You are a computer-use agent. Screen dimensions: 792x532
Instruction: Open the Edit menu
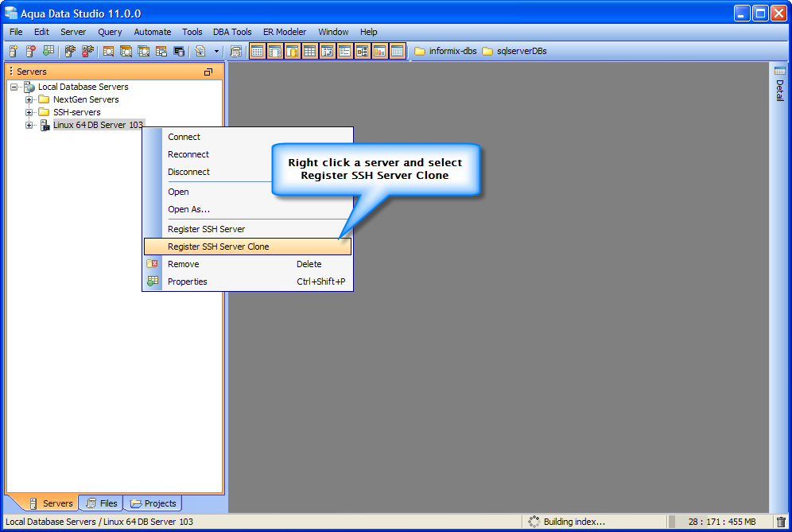pos(41,32)
